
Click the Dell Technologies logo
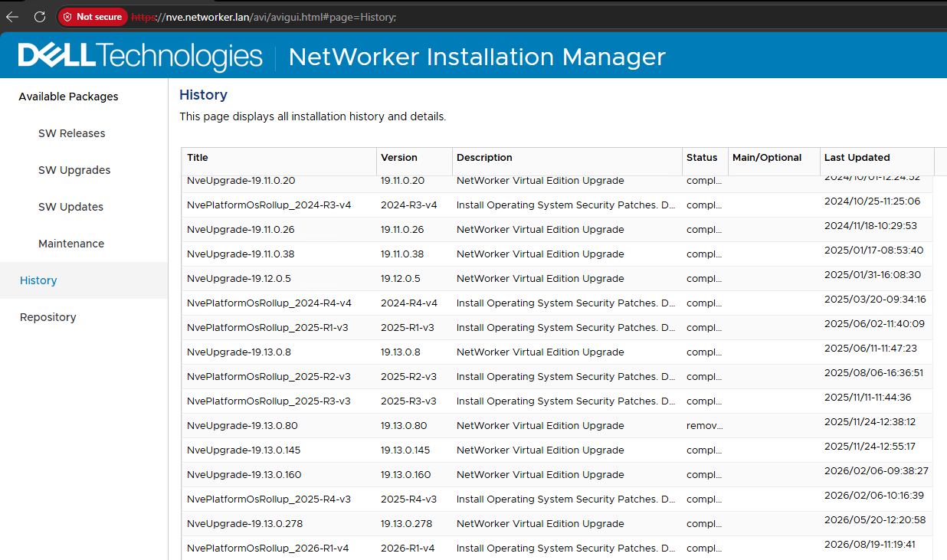pyautogui.click(x=140, y=56)
